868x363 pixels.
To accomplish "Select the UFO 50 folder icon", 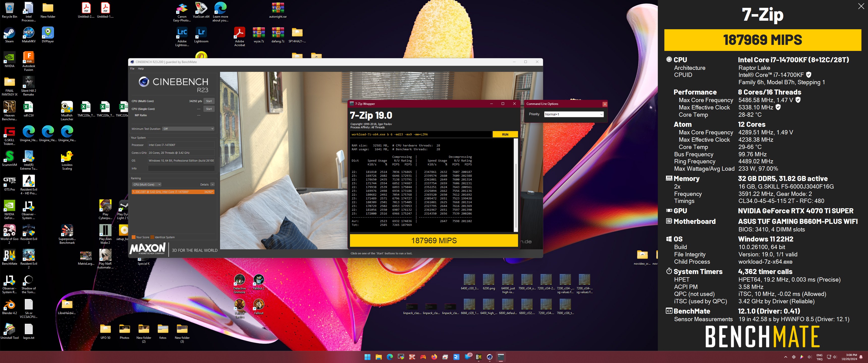I will (105, 332).
